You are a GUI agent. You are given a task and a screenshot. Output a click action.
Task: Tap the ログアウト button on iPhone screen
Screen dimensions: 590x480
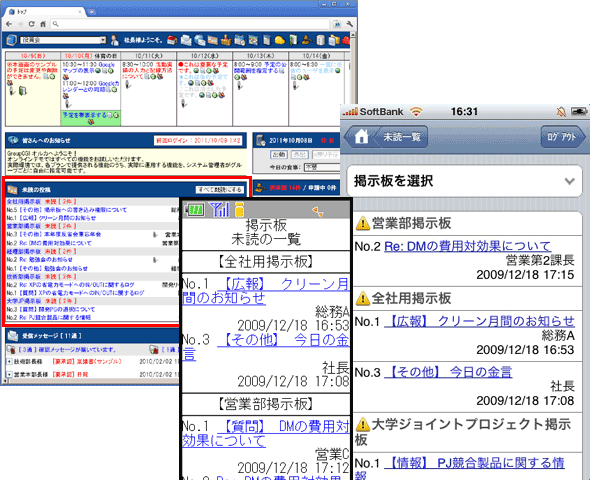[x=562, y=137]
